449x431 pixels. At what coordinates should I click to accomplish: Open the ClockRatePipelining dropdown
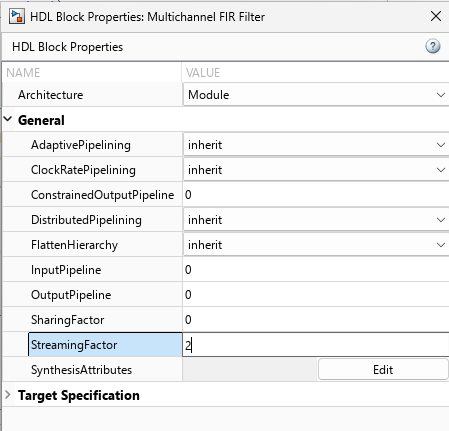coord(316,170)
